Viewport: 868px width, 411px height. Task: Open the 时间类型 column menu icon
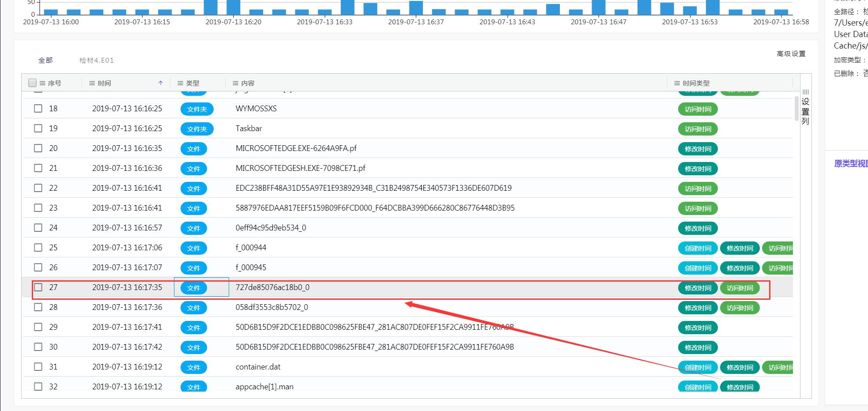pos(677,83)
